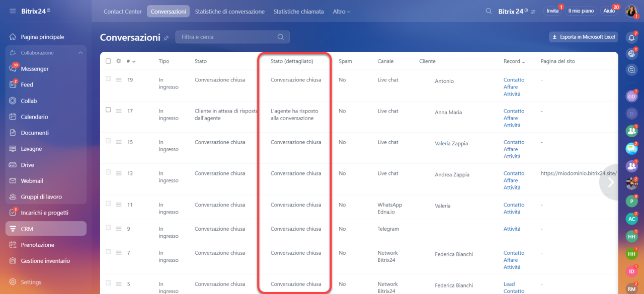Select checkbox for conversation row 19
644x294 pixels.
(108, 79)
